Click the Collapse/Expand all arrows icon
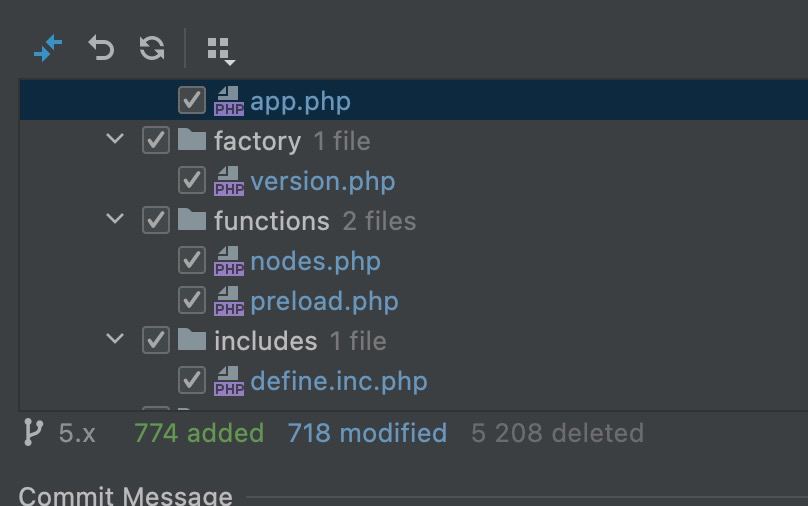 pos(48,48)
